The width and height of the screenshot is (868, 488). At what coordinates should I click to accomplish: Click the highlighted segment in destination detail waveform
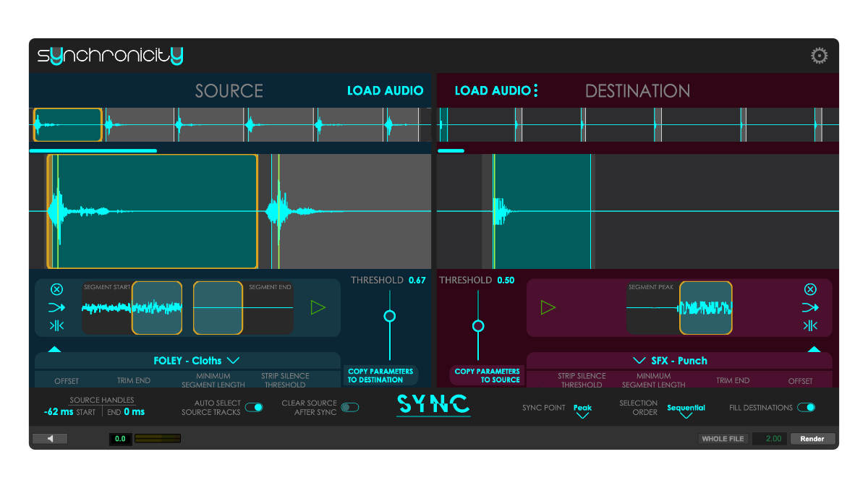pyautogui.click(x=542, y=211)
